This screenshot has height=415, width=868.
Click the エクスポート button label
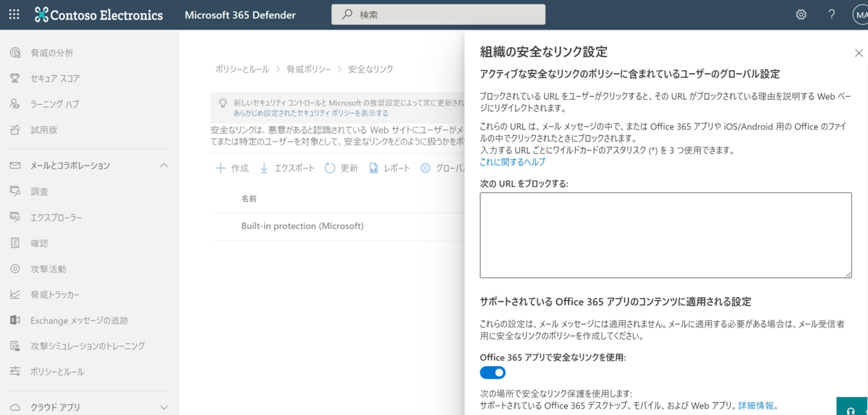point(294,168)
